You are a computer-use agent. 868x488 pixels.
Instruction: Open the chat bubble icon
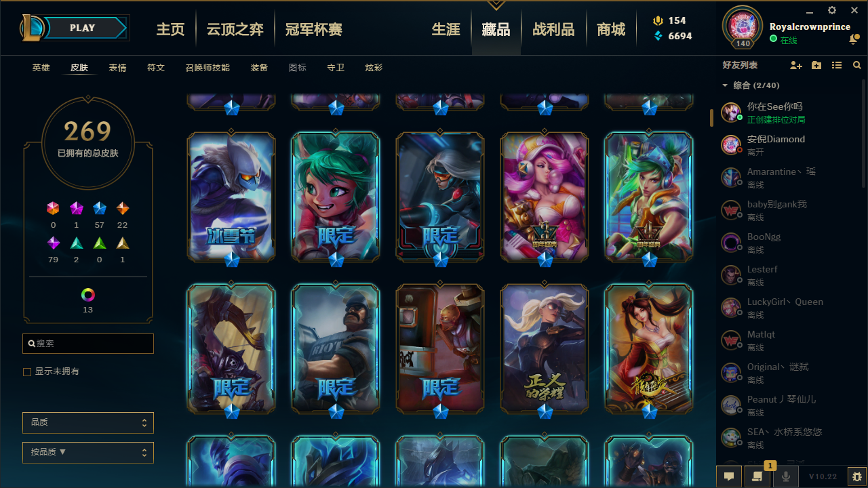click(x=729, y=476)
